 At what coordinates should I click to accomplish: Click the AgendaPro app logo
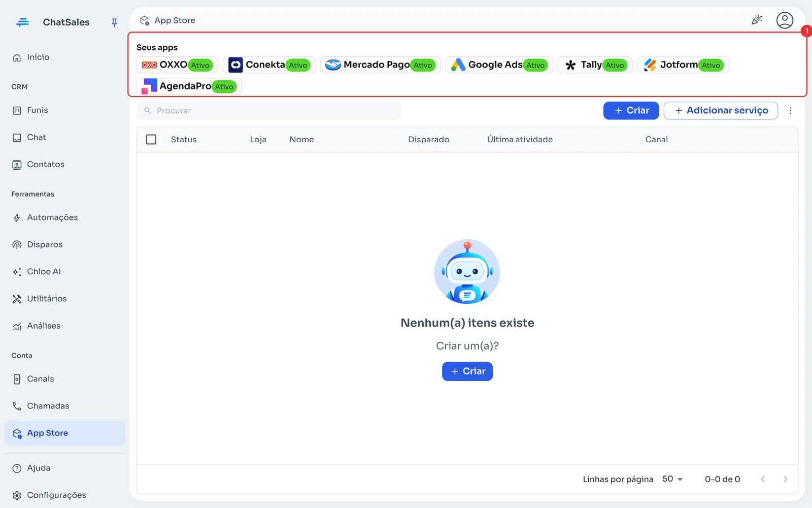point(149,86)
